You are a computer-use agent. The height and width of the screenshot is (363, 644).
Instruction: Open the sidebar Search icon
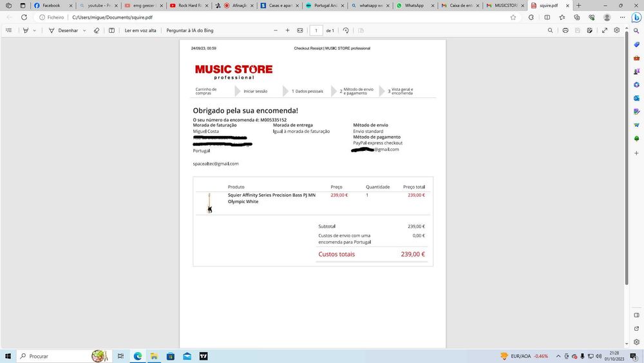click(636, 31)
